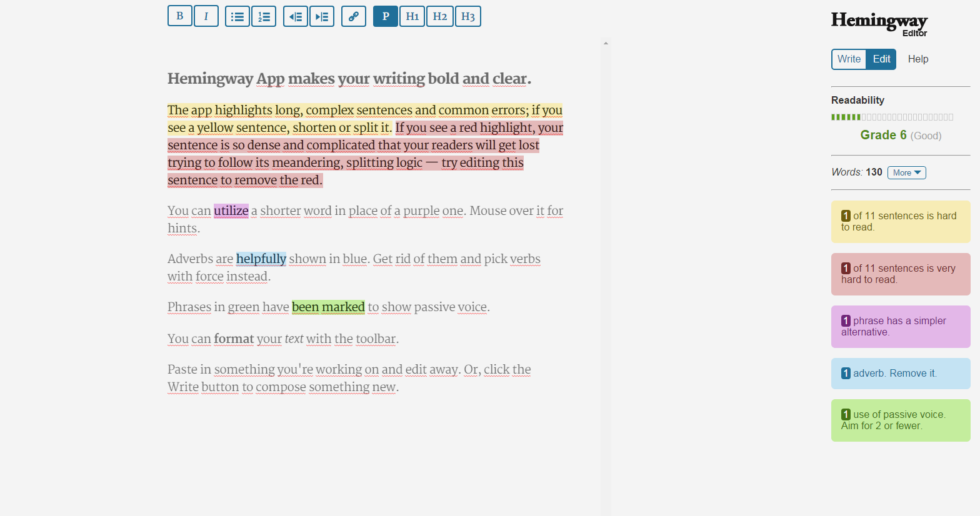Click the italic word text in the editor
The image size is (980, 516).
click(294, 339)
